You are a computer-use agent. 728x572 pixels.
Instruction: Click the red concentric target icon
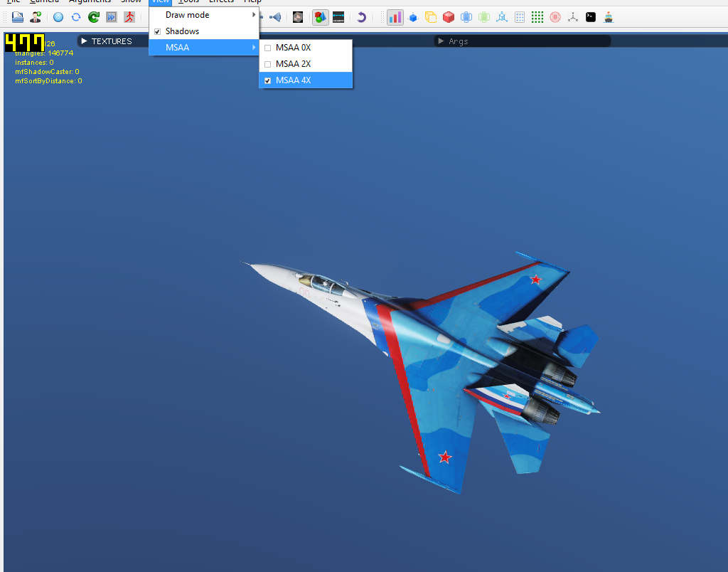pos(555,18)
